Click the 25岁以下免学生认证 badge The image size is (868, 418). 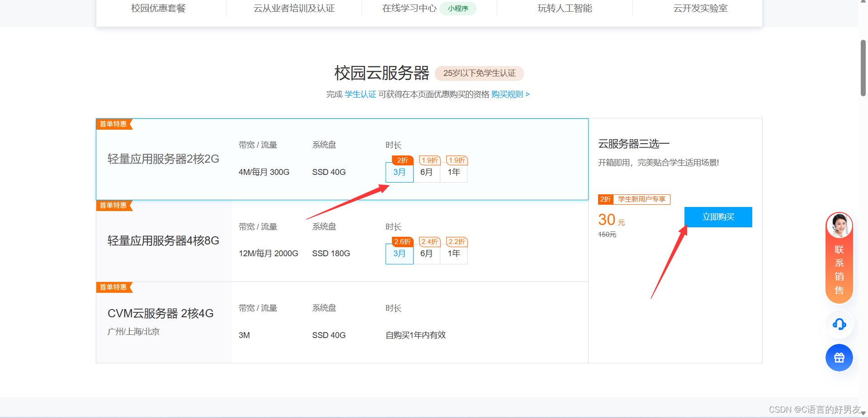click(479, 73)
